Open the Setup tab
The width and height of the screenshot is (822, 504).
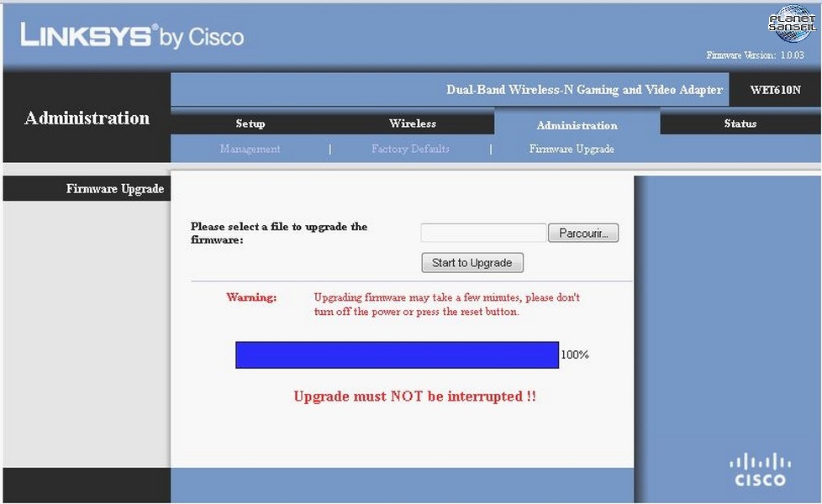click(250, 123)
